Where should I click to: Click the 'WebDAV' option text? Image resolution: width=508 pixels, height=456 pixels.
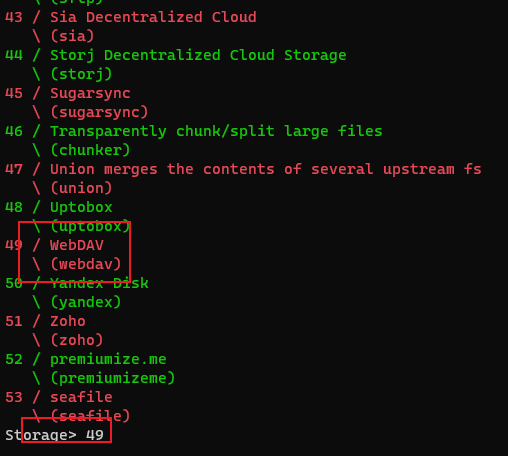(77, 245)
